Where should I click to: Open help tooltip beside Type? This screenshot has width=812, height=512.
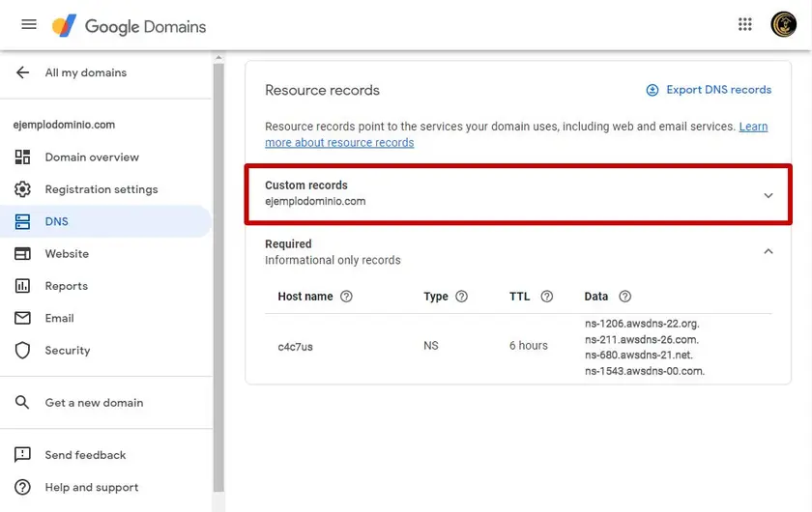click(461, 297)
